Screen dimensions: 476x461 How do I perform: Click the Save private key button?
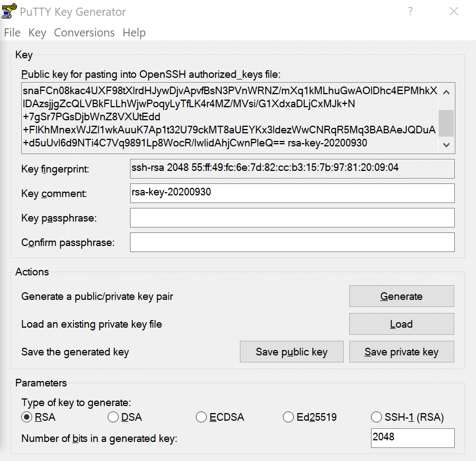click(x=401, y=352)
